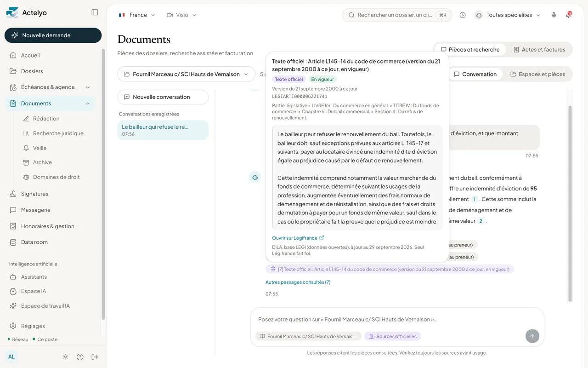This screenshot has width=588, height=368.
Task: Toggle light theme sun icon
Action: [66, 357]
